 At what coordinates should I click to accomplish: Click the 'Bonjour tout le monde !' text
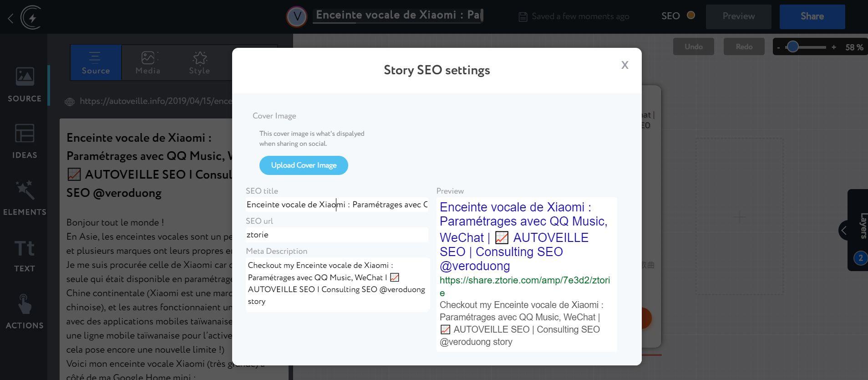(115, 222)
